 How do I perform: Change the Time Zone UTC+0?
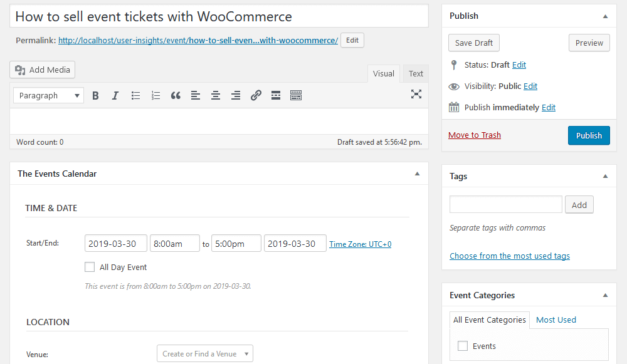(361, 244)
